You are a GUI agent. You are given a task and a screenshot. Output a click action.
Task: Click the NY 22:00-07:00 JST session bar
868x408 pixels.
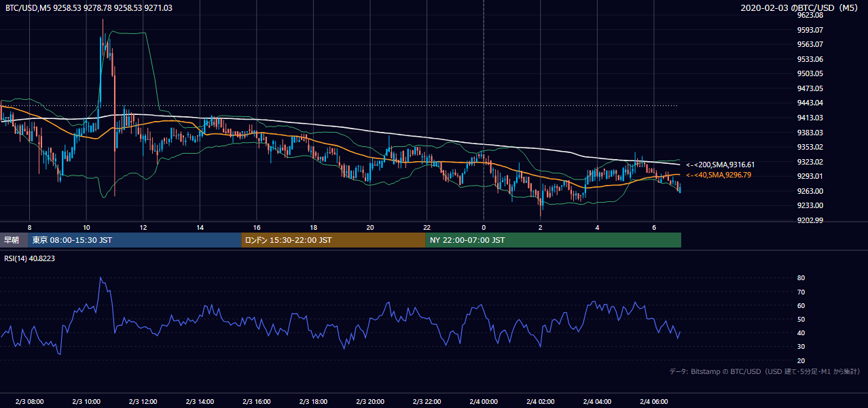[x=554, y=240]
